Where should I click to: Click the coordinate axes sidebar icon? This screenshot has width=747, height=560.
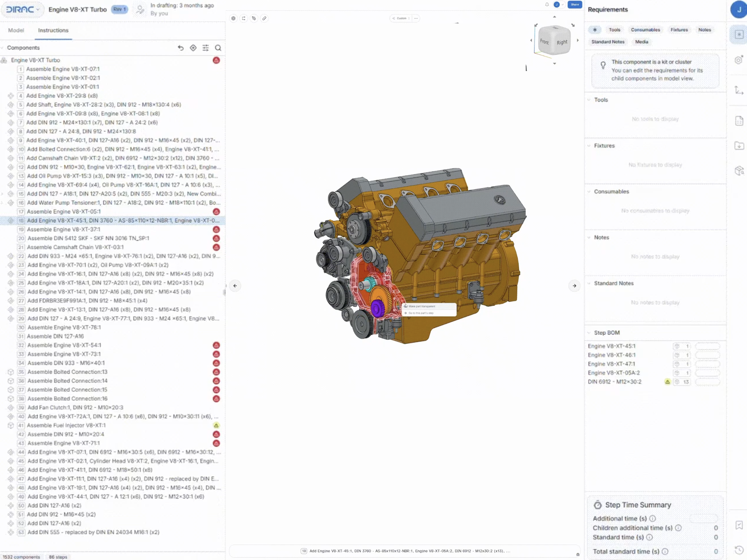point(739,90)
